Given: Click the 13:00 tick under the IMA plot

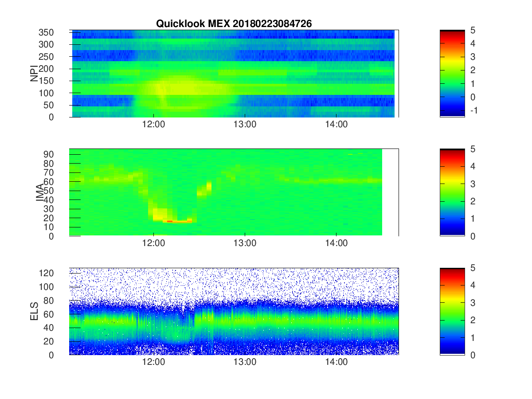Looking at the screenshot, I should click(x=245, y=243).
